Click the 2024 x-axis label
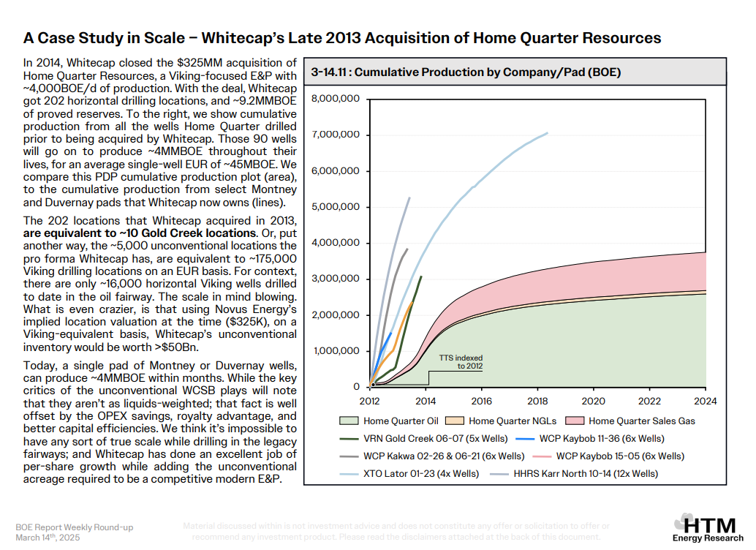Viewport: 756px width, 550px height. 706,402
